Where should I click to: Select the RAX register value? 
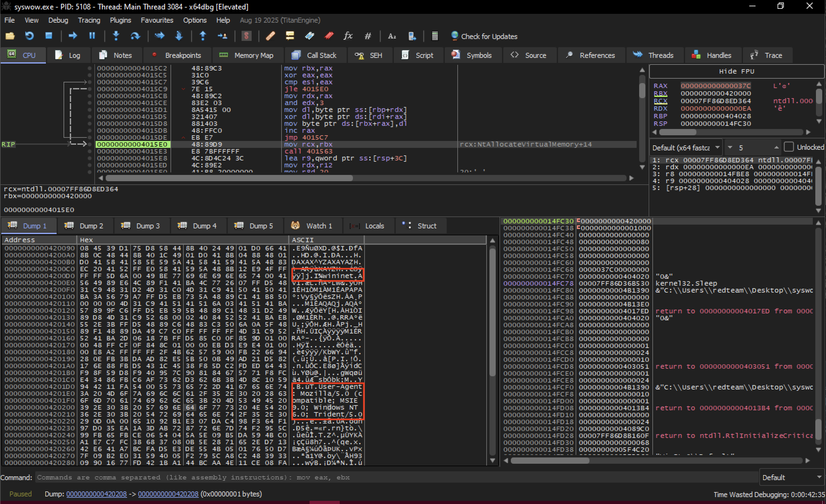pos(715,86)
